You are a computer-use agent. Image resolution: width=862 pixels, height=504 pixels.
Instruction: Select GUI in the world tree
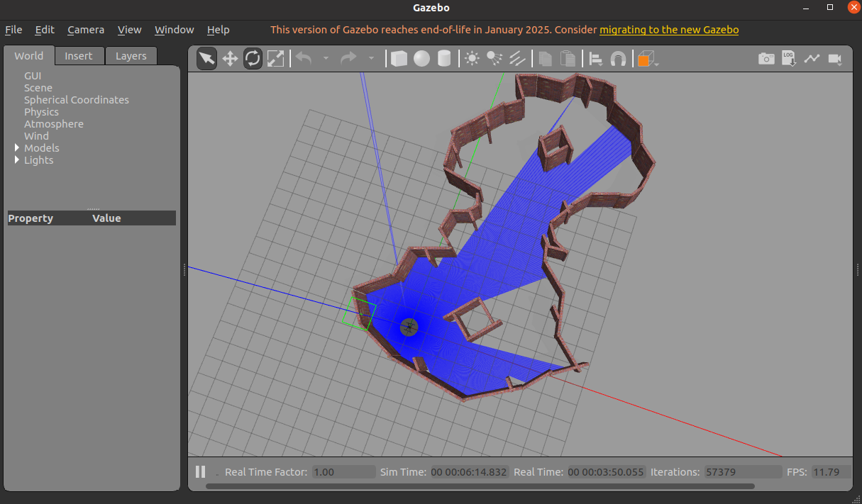(x=33, y=75)
